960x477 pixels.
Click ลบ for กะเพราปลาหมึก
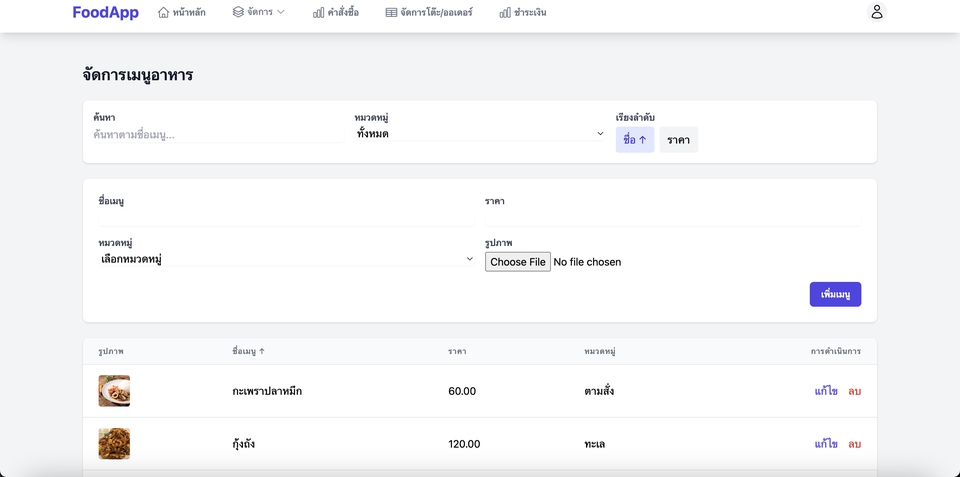(x=855, y=391)
